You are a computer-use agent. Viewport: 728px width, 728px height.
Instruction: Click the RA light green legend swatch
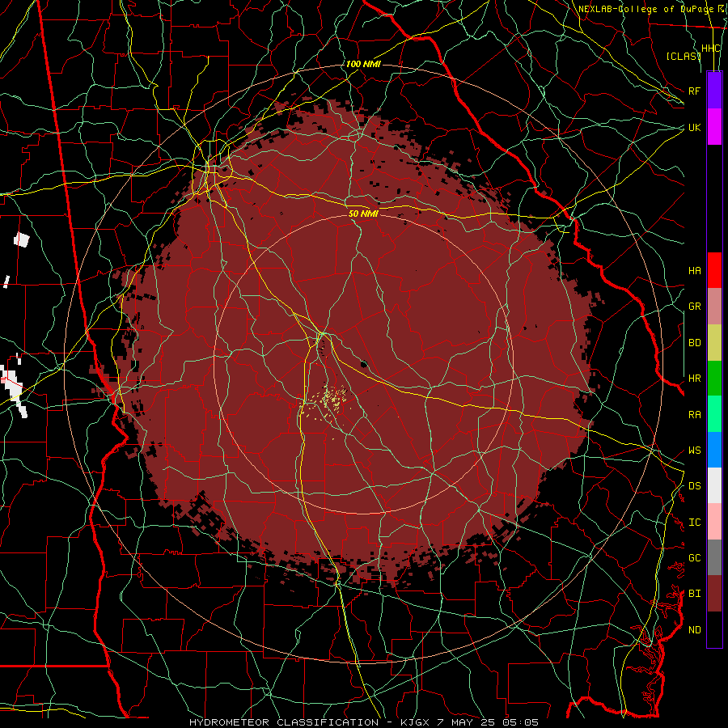[x=714, y=414]
